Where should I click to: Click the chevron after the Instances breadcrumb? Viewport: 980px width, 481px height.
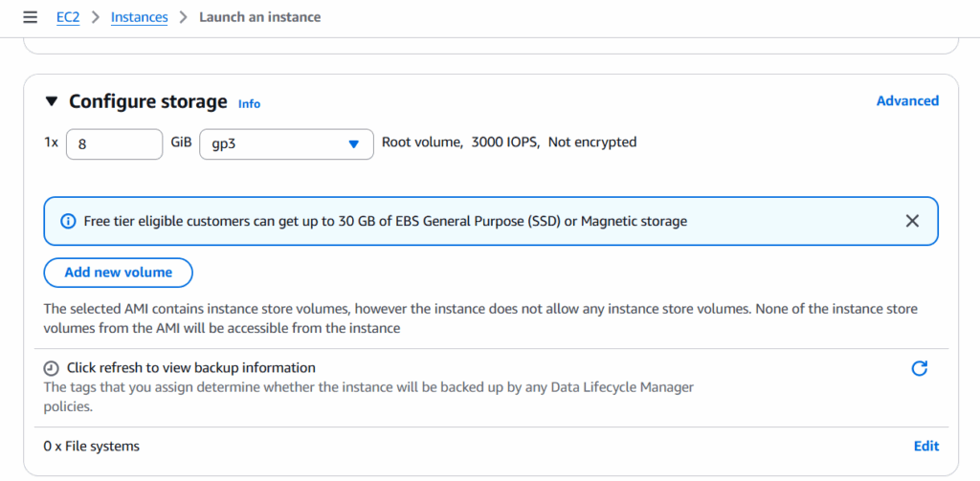pos(183,17)
